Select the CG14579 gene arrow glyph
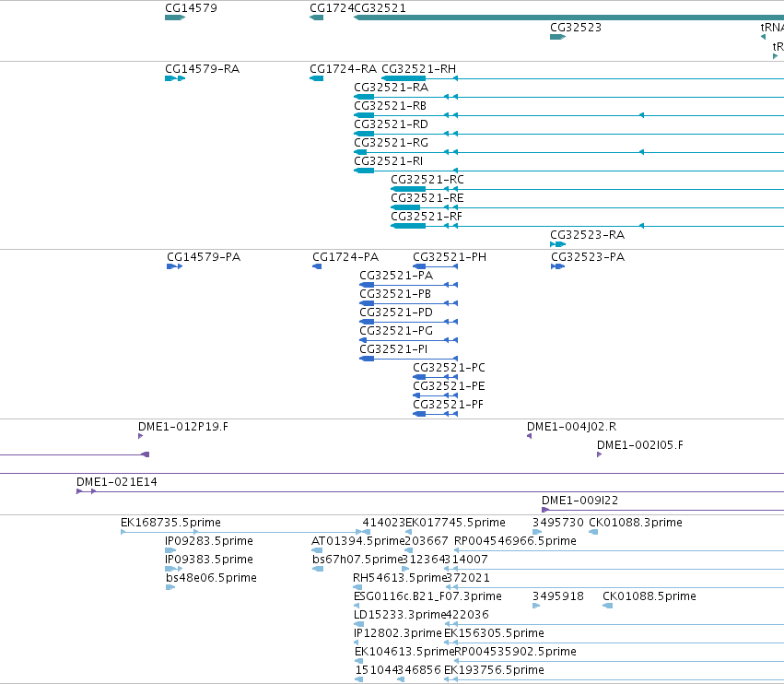 tap(175, 18)
